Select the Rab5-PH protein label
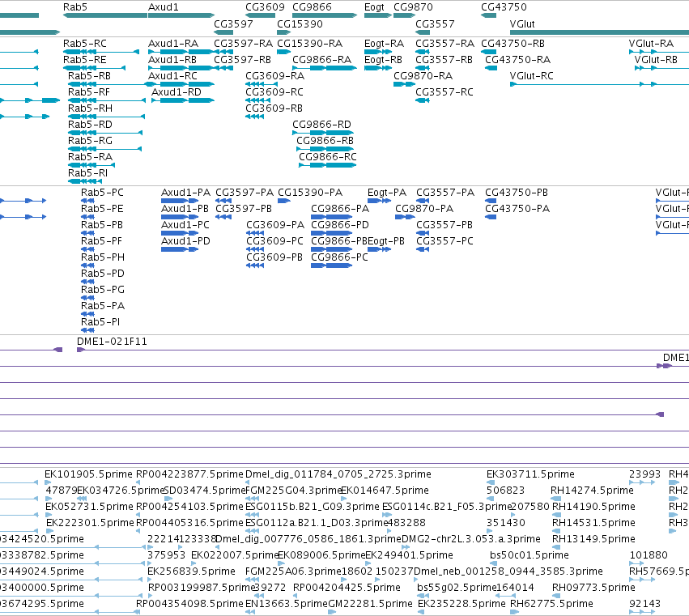 (x=103, y=257)
